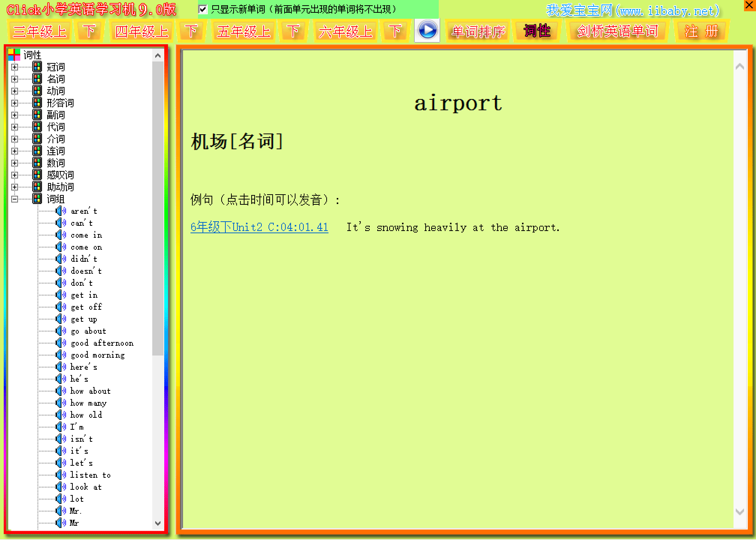
Task: Expand the 动词 tree node
Action: (x=15, y=91)
